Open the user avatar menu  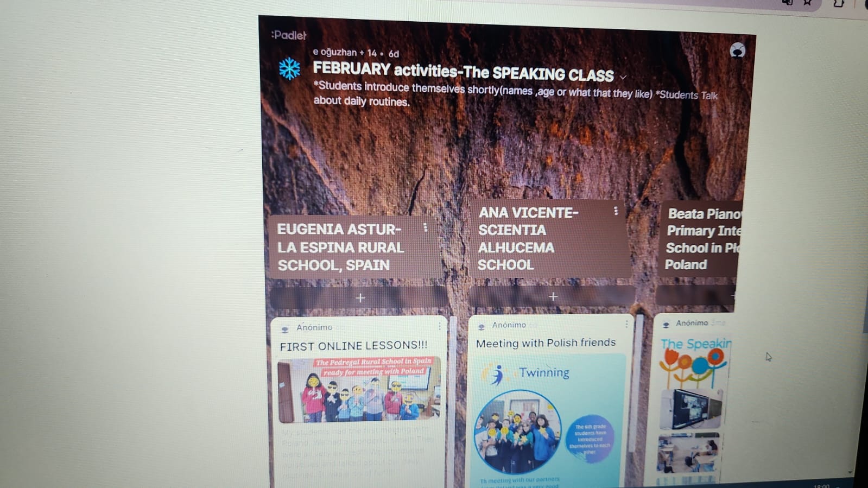pos(737,50)
